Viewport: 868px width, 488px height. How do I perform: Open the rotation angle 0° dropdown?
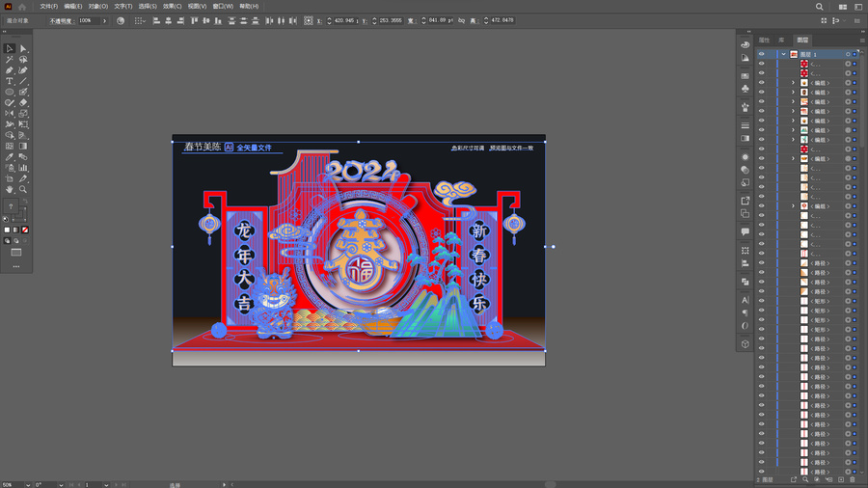point(61,485)
